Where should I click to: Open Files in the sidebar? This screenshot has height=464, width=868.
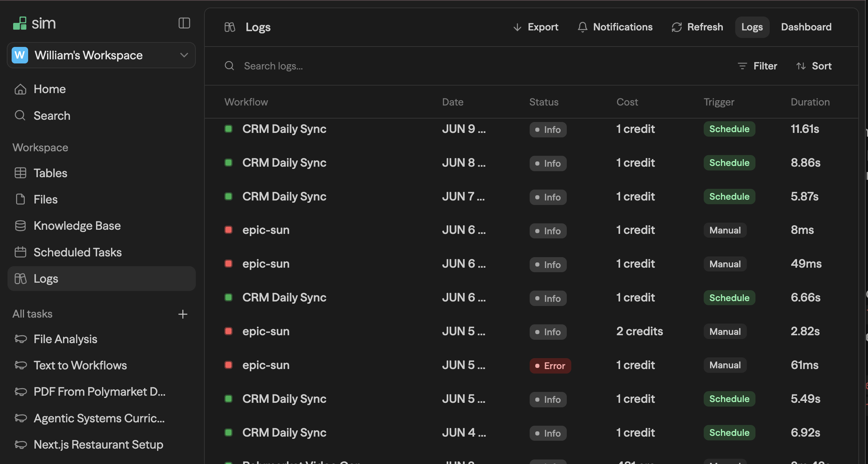101,199
